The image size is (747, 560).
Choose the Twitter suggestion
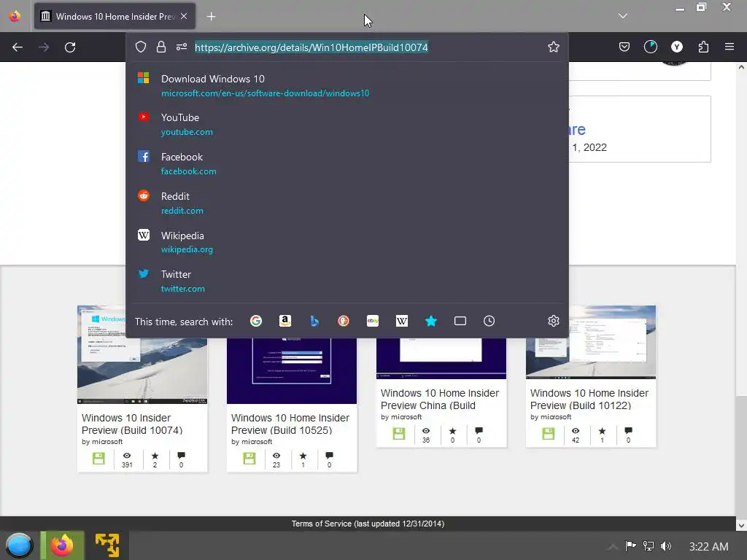coord(347,281)
